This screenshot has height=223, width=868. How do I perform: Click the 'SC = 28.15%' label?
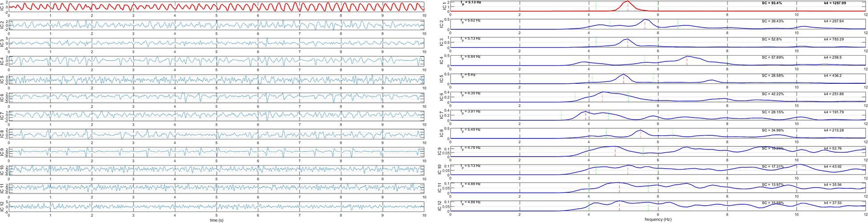pos(772,112)
